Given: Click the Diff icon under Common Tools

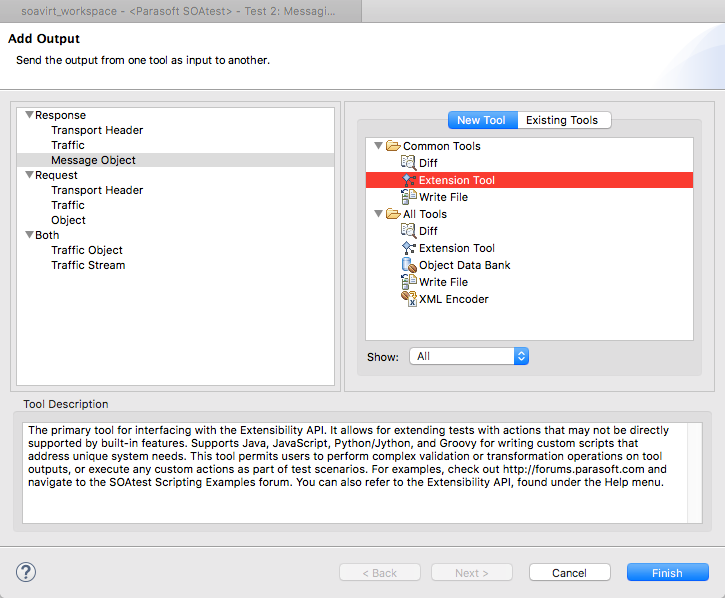Looking at the screenshot, I should coord(408,163).
